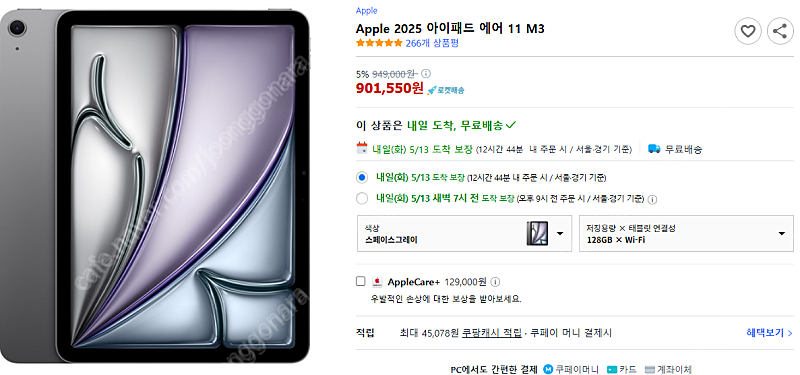Click the 쿠팡캐시 적립 underlined link
The height and width of the screenshot is (375, 800).
click(x=492, y=333)
